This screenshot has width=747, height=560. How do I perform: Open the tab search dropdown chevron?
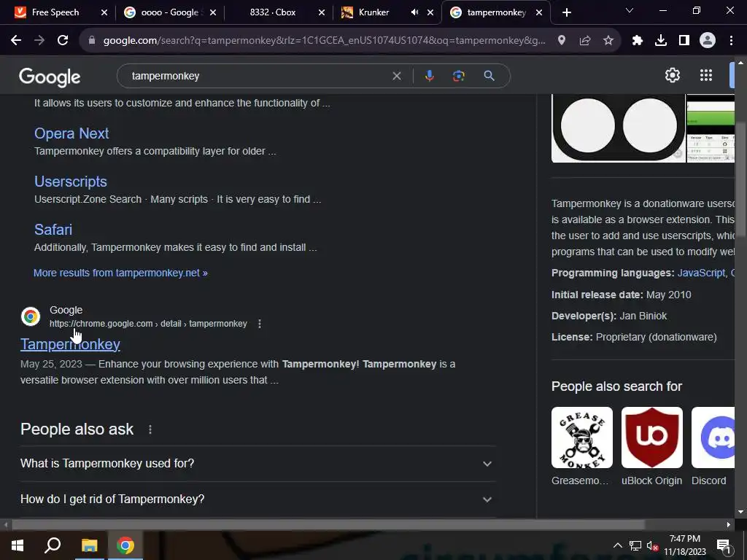pos(630,10)
